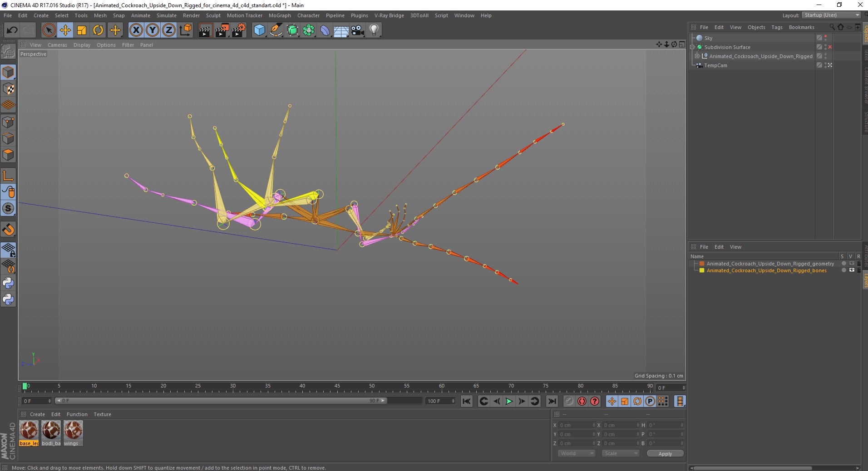868x471 pixels.
Task: Open the MoGraph menu
Action: 280,15
